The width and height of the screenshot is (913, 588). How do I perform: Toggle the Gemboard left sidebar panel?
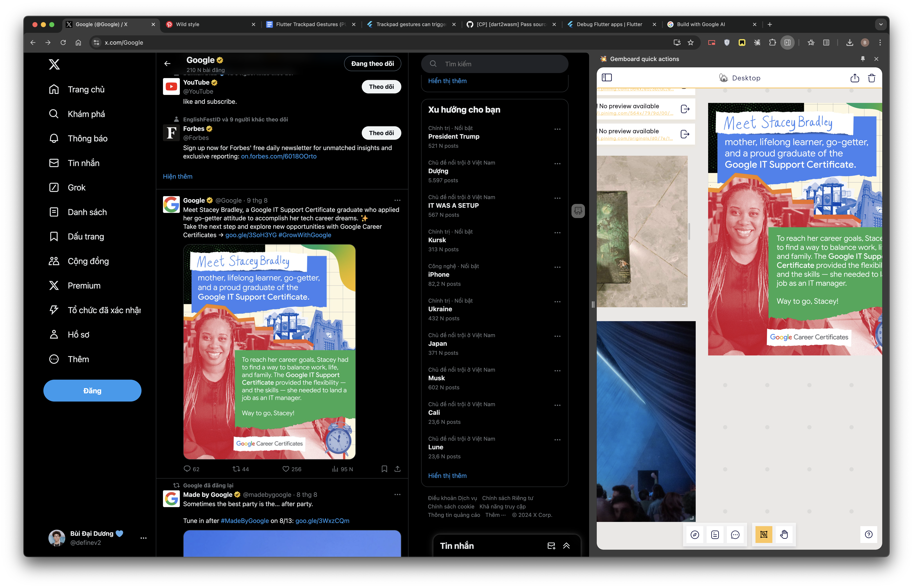click(607, 78)
